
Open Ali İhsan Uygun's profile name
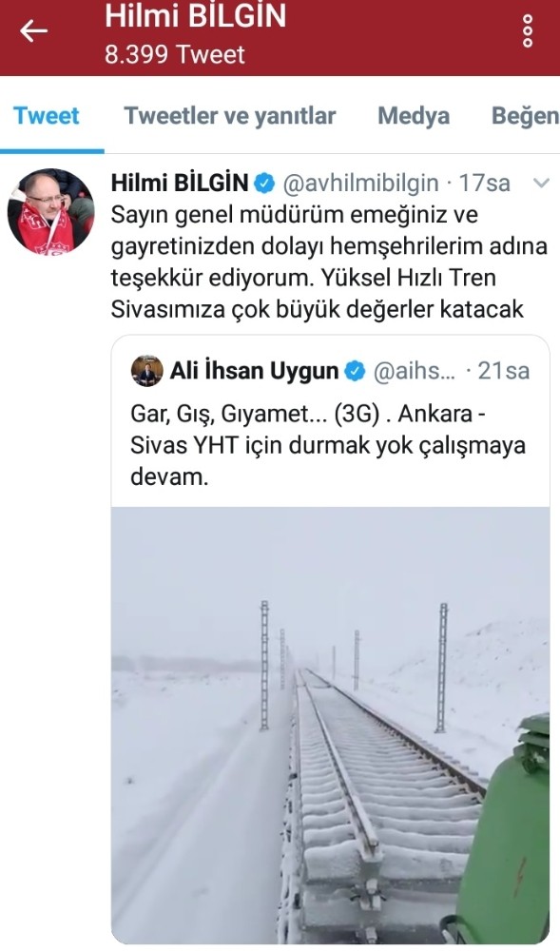(254, 371)
